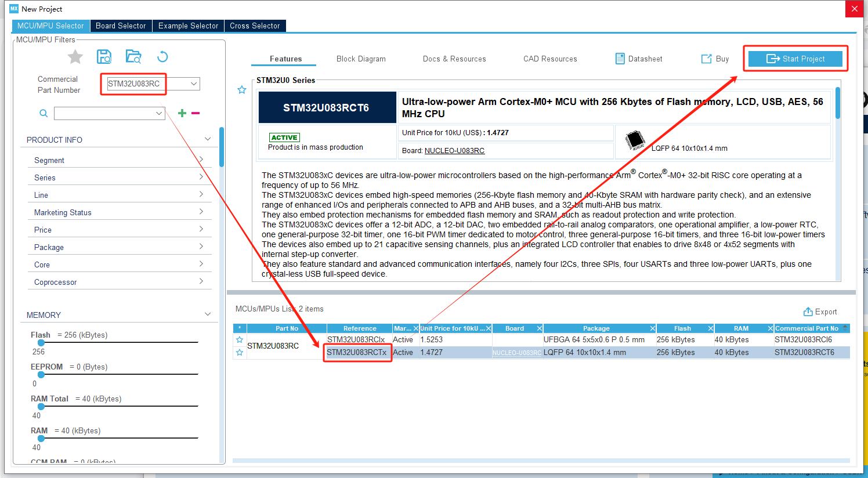Open the search filter combo box
Viewport: 868px width, 478px height.
(110, 113)
